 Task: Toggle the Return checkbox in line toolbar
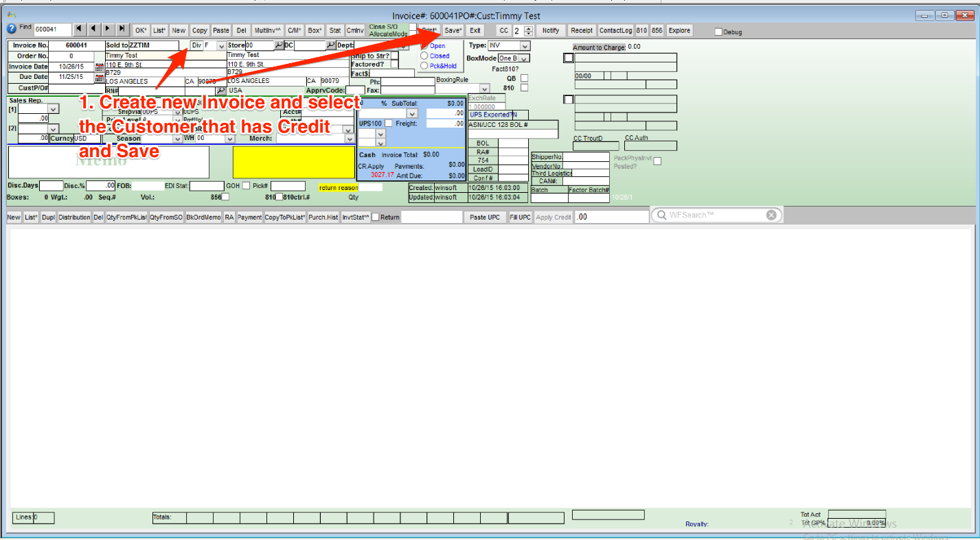[375, 217]
